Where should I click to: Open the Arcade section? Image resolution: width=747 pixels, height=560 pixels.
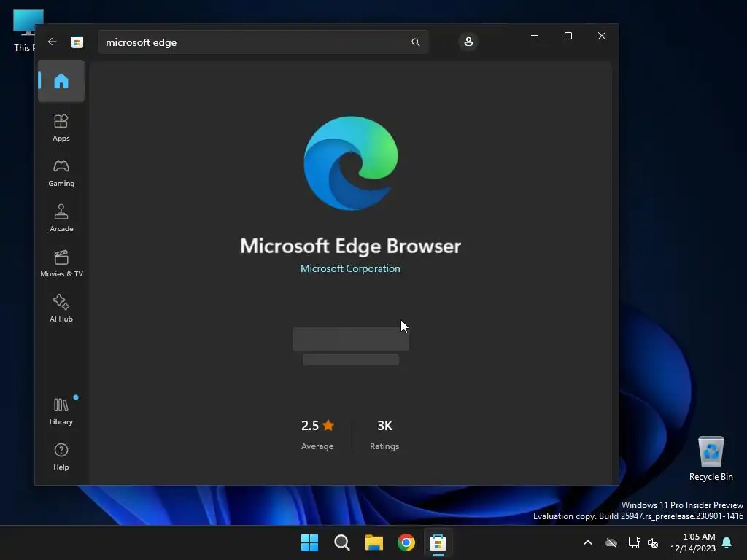[x=61, y=218]
